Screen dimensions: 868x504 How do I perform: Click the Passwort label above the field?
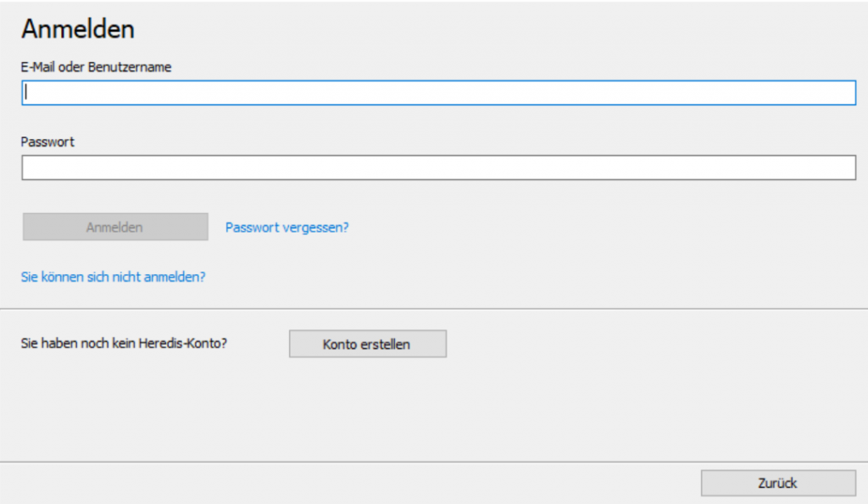pyautogui.click(x=47, y=142)
